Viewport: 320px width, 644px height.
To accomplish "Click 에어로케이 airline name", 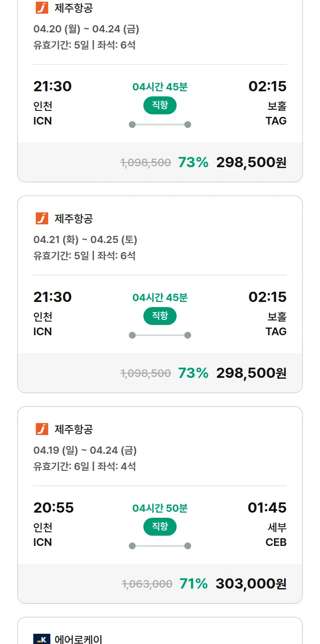I will pos(79,639).
